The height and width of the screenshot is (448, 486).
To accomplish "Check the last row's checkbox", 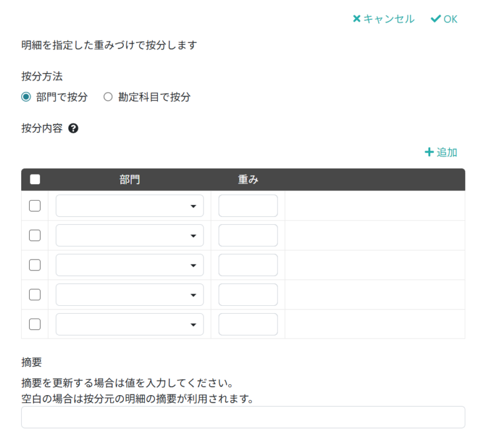I will pos(35,324).
